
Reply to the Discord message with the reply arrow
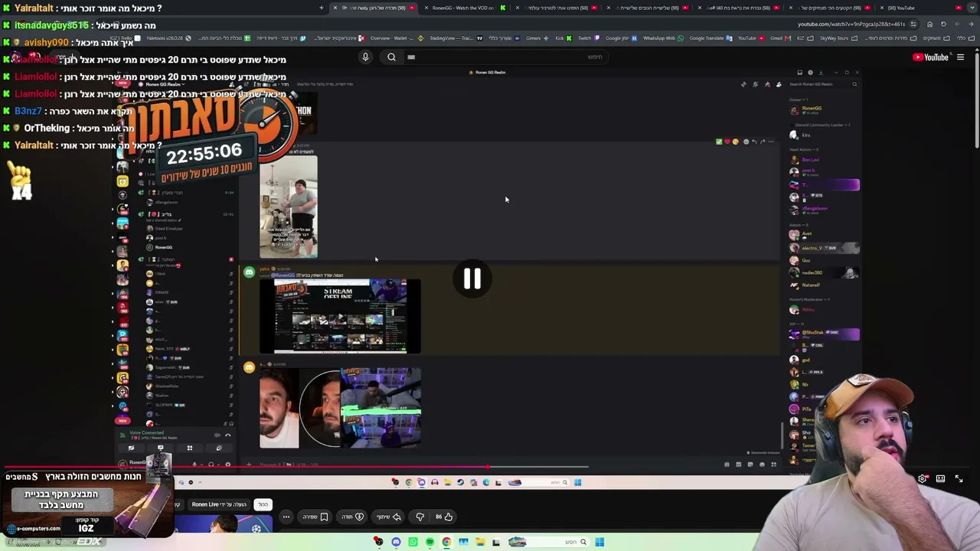(754, 142)
